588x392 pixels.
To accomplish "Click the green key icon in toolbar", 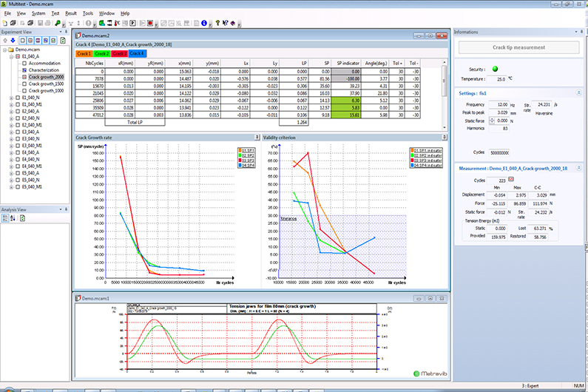I will point(58,23).
